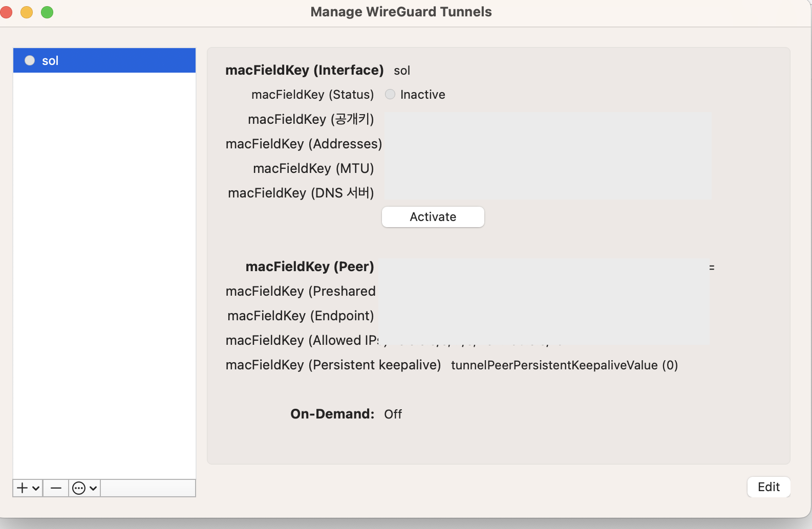
Task: Click the Activate button
Action: coord(433,217)
